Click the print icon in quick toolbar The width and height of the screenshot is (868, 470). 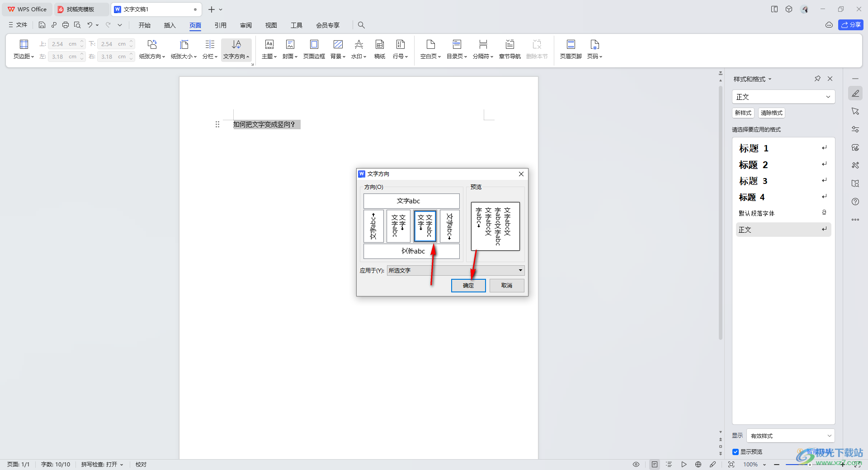[x=66, y=25]
